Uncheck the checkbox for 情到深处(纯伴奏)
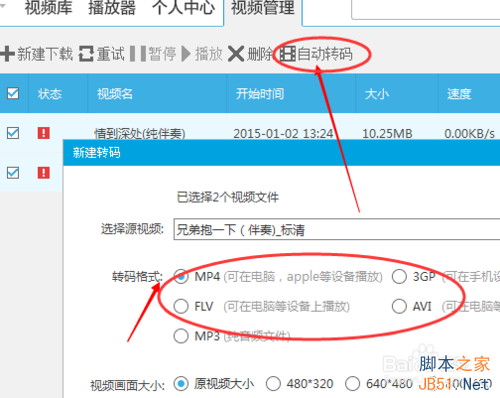Image resolution: width=500 pixels, height=398 pixels. point(13,133)
